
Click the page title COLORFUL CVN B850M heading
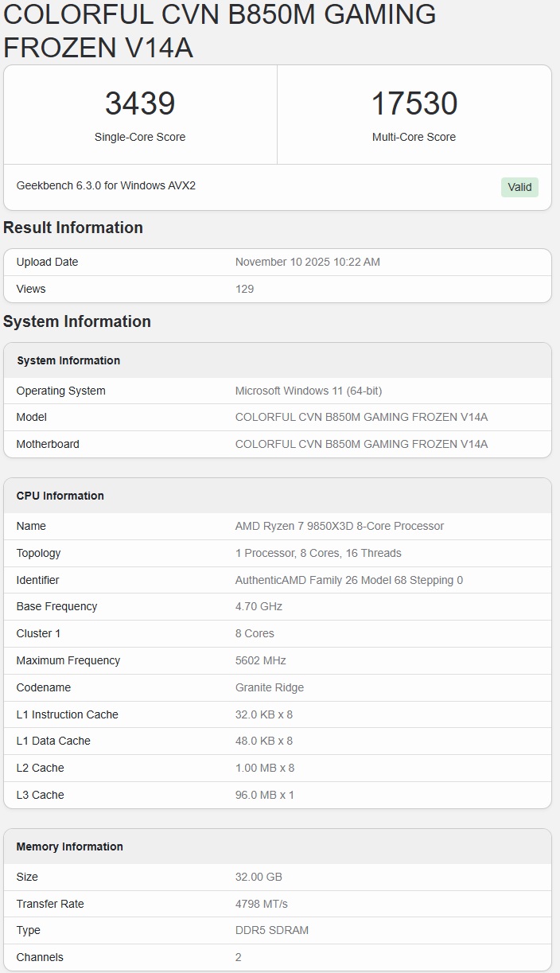220,31
